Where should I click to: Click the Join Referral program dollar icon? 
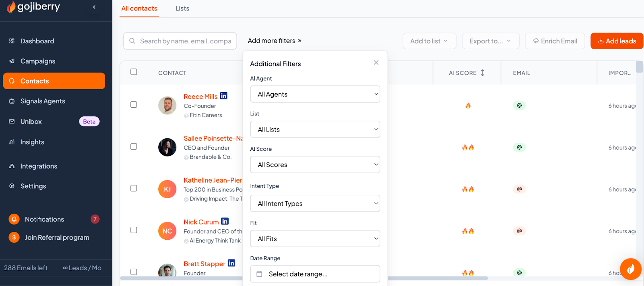[x=14, y=237]
